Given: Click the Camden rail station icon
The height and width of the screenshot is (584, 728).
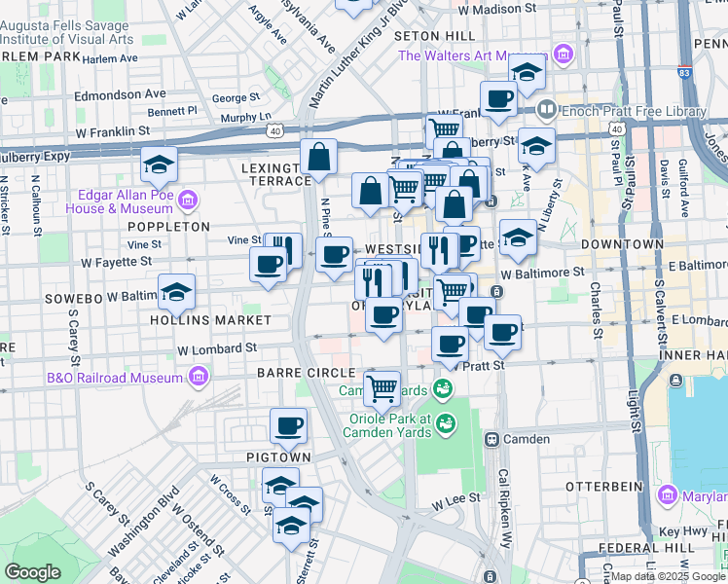Looking at the screenshot, I should 491,439.
